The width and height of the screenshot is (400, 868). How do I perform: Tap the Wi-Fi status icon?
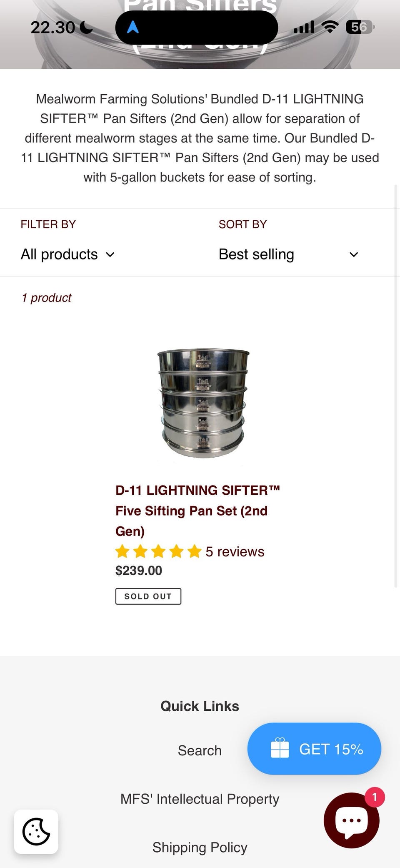coord(330,28)
